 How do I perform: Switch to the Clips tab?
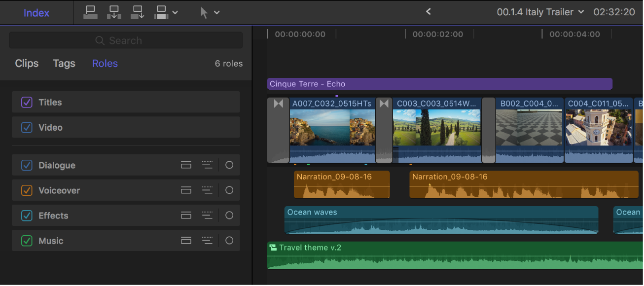(27, 63)
